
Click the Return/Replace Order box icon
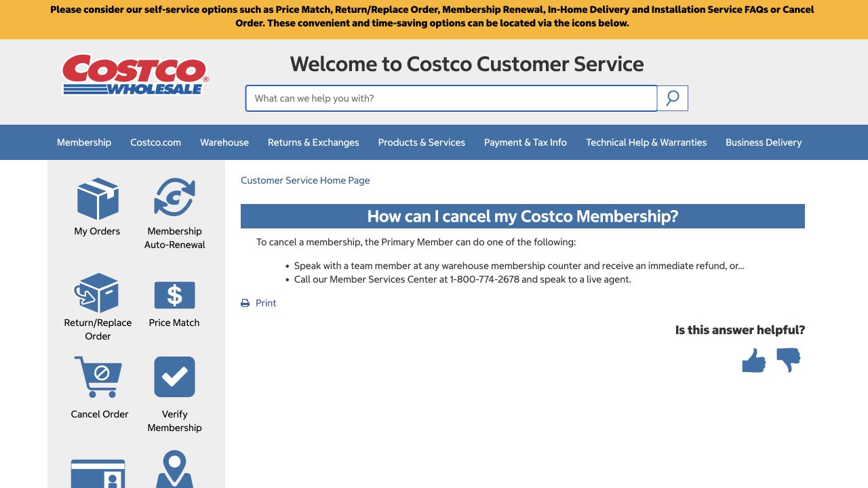(x=96, y=293)
